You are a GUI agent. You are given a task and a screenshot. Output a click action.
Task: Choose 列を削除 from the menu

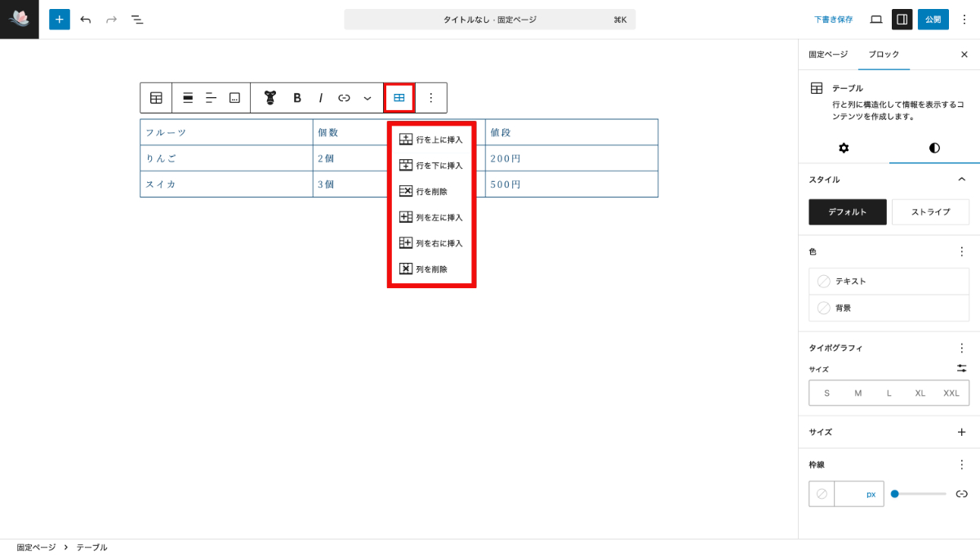tap(431, 269)
